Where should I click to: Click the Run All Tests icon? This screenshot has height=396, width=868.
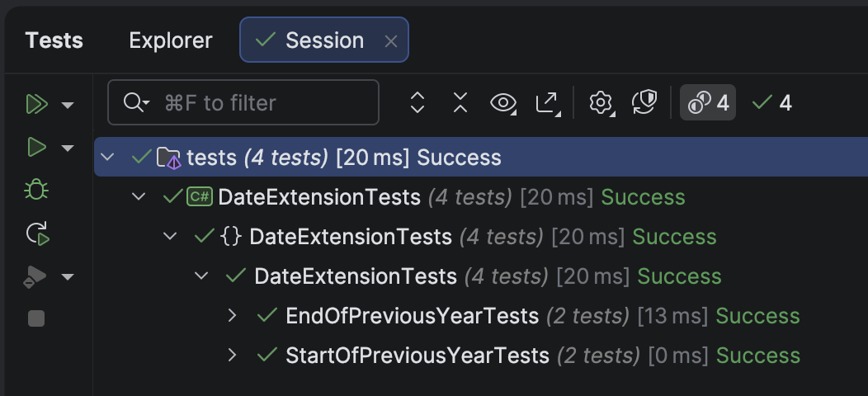pos(35,104)
